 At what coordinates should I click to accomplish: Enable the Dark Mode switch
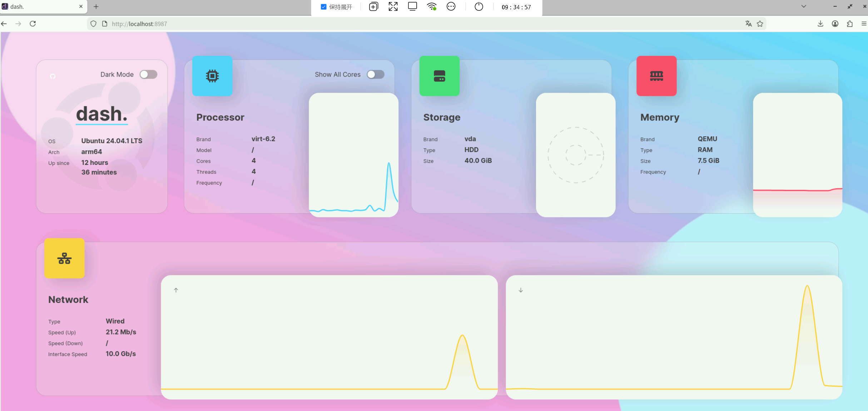pos(148,74)
